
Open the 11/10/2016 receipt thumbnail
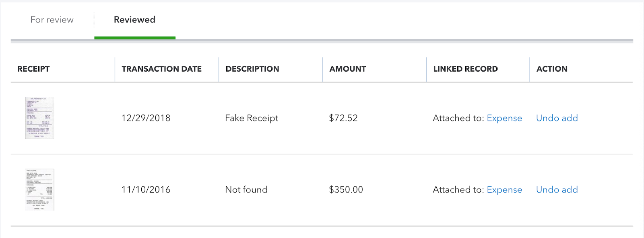[x=39, y=190]
